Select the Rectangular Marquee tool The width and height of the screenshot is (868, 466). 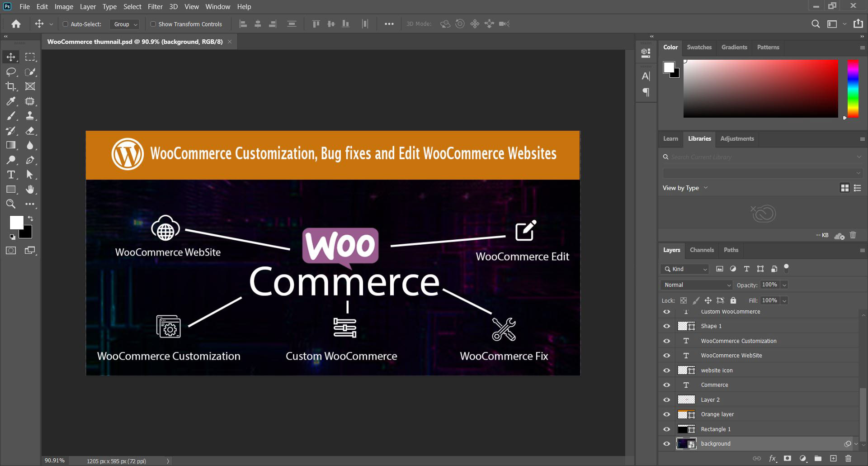[30, 57]
